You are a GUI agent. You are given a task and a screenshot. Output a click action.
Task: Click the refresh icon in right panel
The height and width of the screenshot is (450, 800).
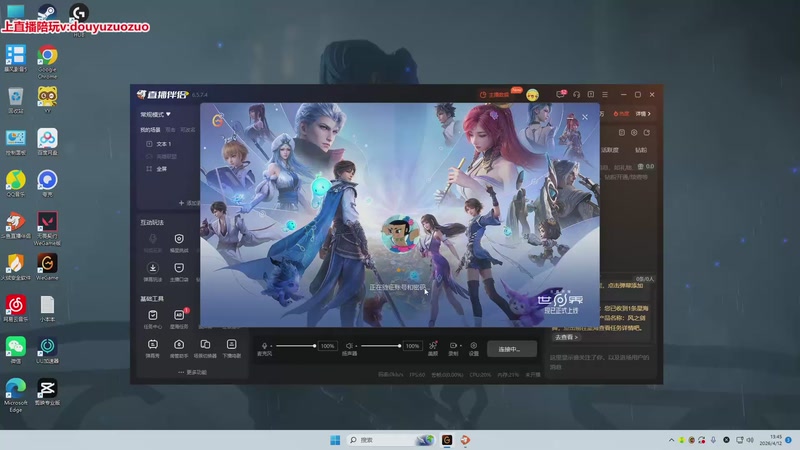[646, 133]
